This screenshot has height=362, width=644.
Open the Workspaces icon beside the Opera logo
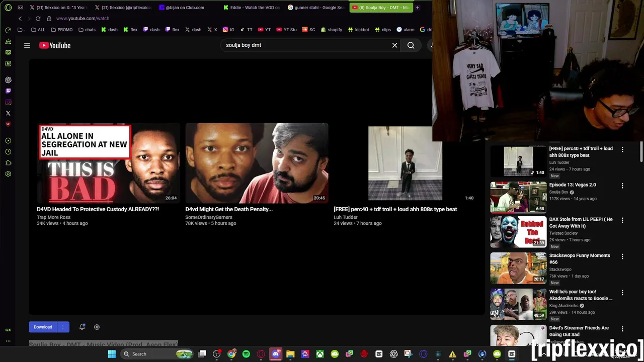(x=21, y=8)
